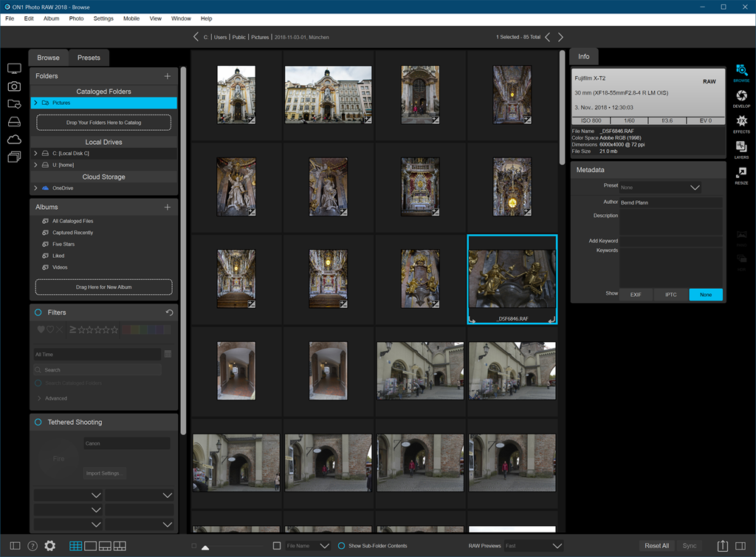Toggle the Tethered Shooting pane

[x=38, y=422]
